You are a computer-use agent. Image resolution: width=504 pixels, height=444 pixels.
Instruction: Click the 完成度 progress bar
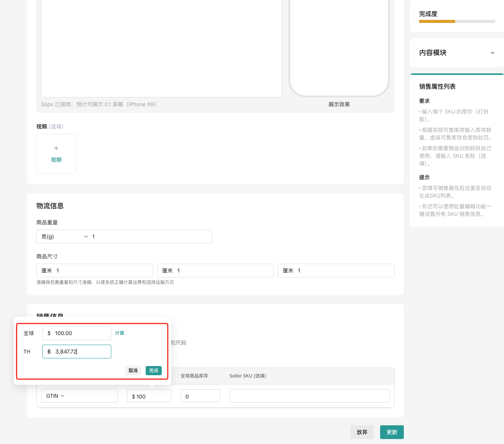click(457, 21)
